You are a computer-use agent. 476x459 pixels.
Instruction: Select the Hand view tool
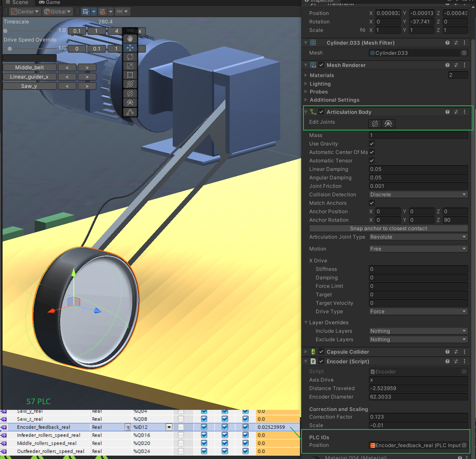(x=130, y=39)
